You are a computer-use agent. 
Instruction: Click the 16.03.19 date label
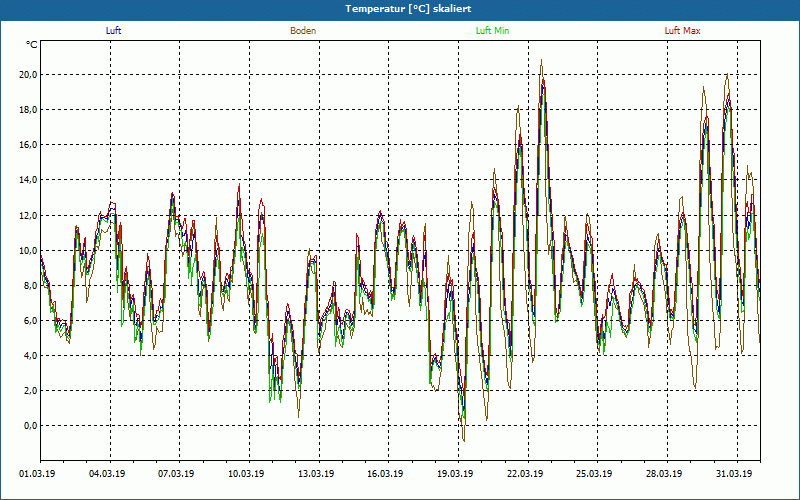pos(385,474)
